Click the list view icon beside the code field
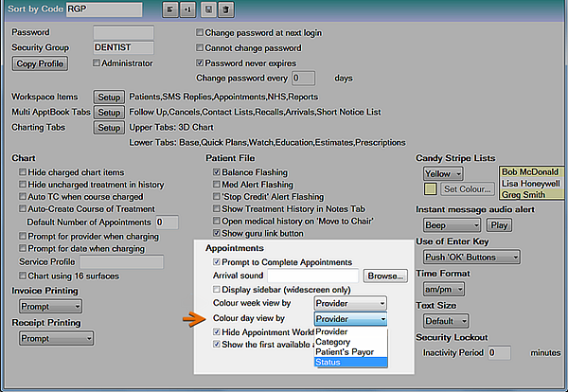Viewport: 568px width, 392px height. pyautogui.click(x=169, y=9)
